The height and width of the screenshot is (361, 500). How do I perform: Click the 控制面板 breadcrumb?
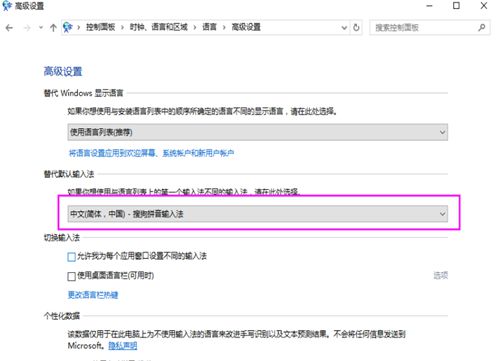pos(101,27)
